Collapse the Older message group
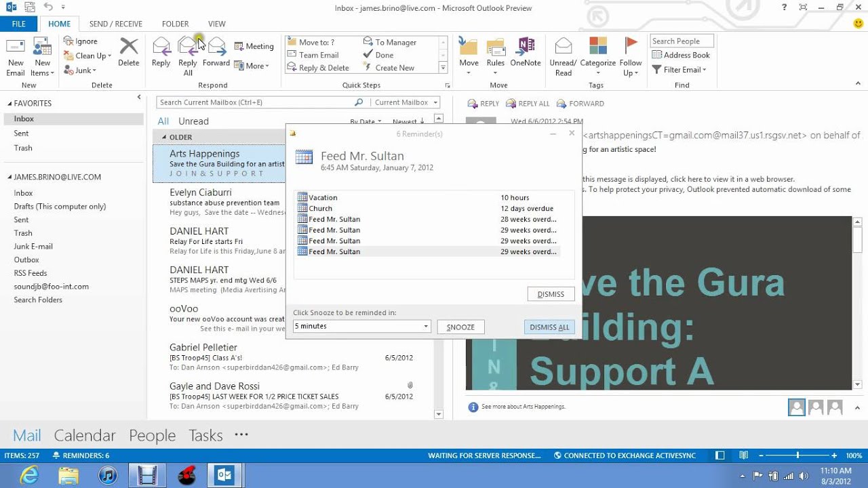The width and height of the screenshot is (868, 488). coord(163,137)
